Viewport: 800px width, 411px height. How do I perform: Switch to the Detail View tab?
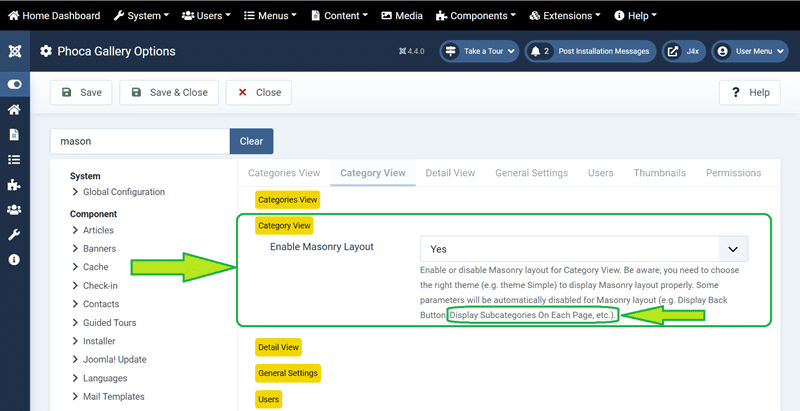[x=450, y=173]
